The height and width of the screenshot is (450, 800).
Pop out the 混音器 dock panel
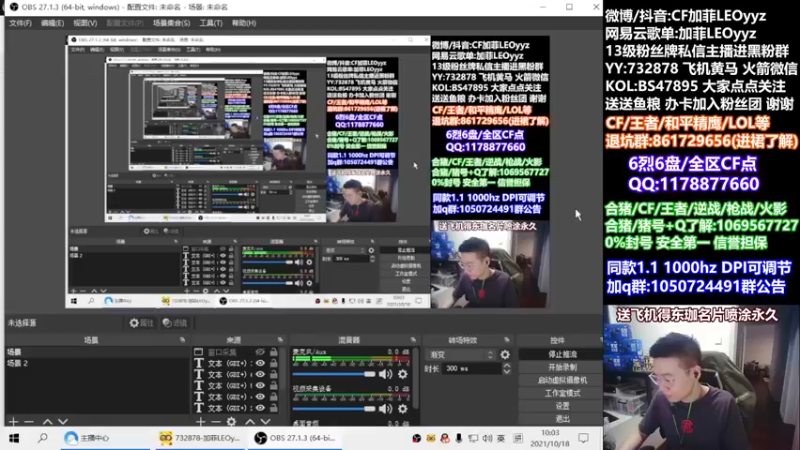click(x=413, y=340)
